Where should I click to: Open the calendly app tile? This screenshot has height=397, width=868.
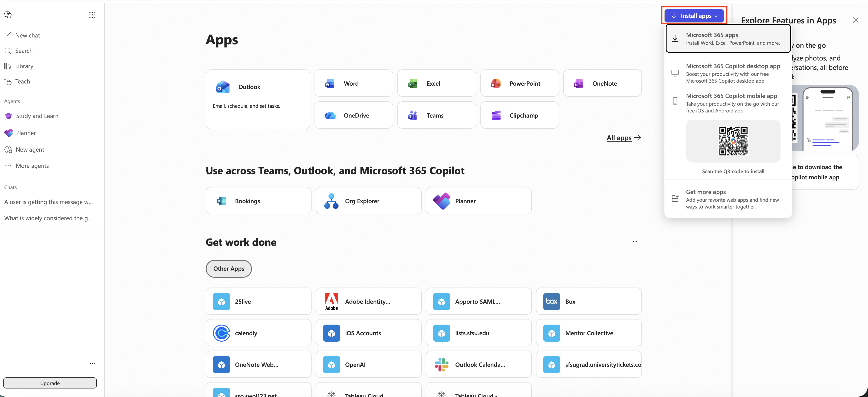259,333
